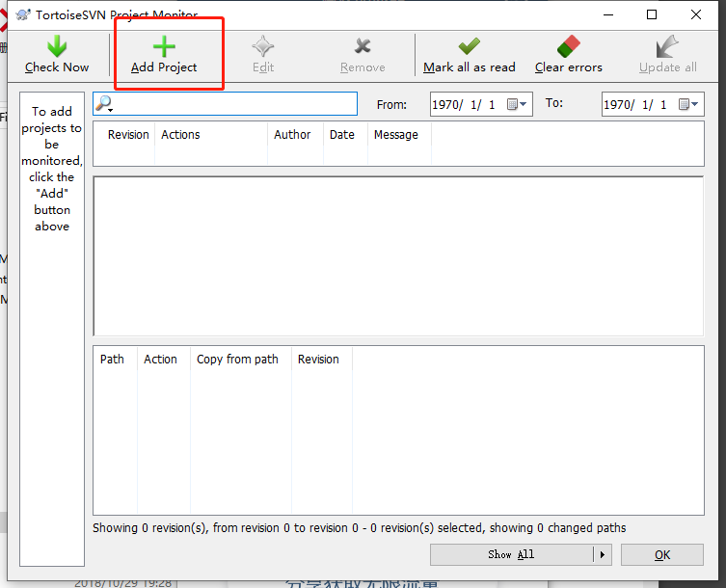Click the OK button
This screenshot has width=726, height=588.
(x=662, y=554)
